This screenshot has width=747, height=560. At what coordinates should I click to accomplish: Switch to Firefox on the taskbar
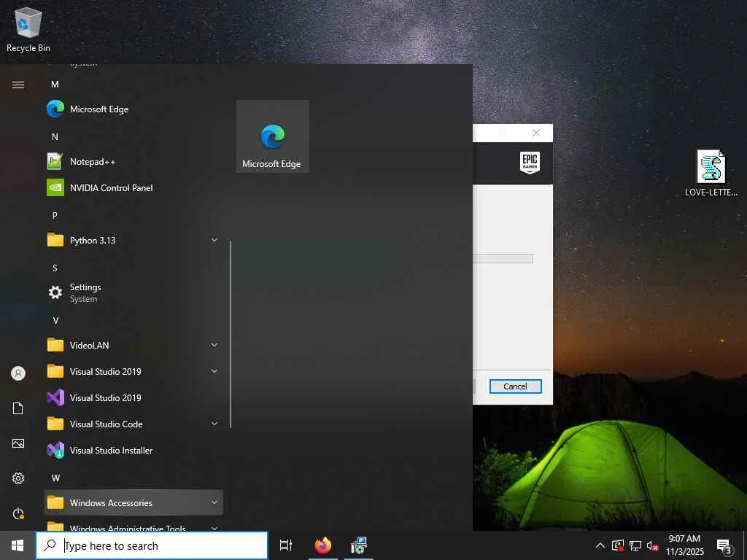(323, 545)
